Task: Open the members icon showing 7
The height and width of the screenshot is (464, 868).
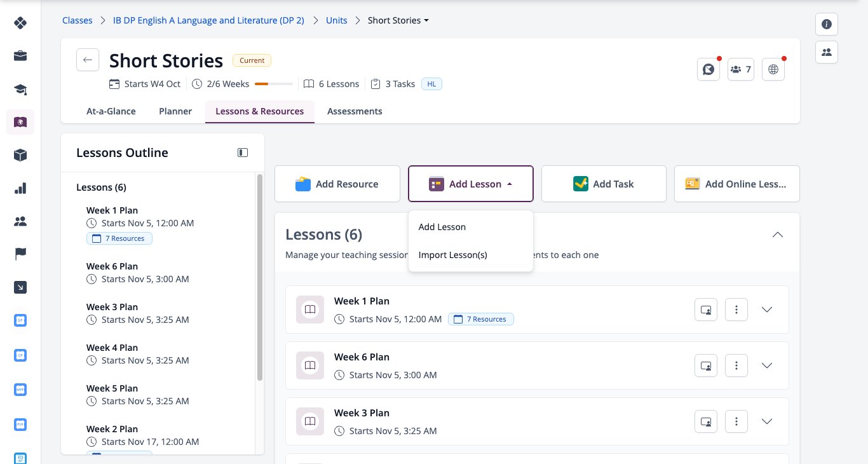Action: [x=741, y=69]
